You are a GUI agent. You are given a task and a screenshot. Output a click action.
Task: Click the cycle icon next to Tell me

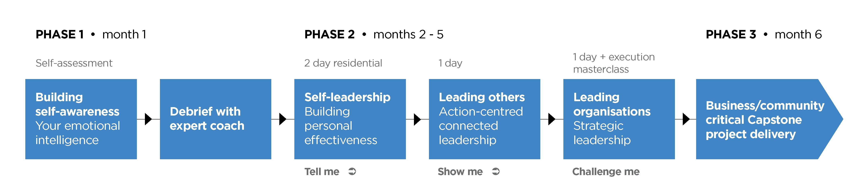352,171
